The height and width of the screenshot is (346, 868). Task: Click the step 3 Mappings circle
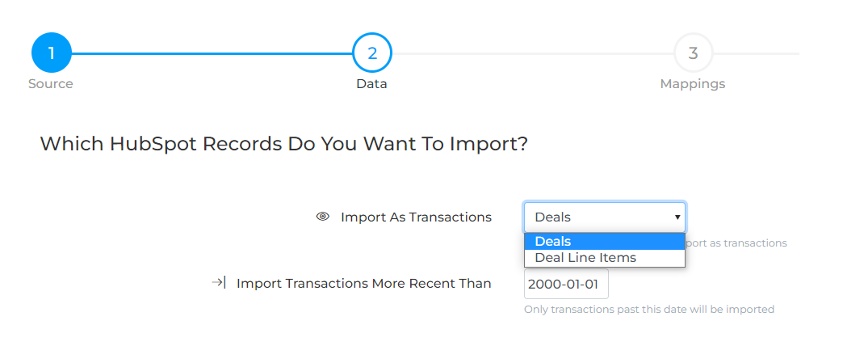pos(693,53)
